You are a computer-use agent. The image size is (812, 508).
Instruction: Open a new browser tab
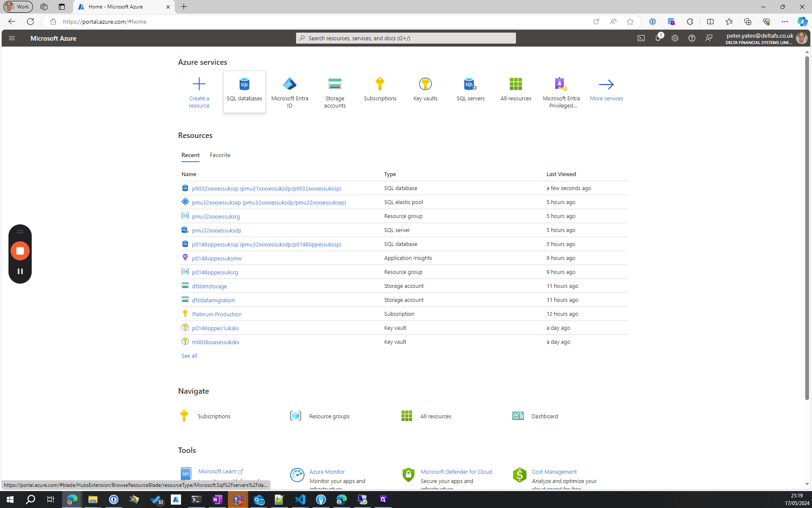(x=184, y=7)
